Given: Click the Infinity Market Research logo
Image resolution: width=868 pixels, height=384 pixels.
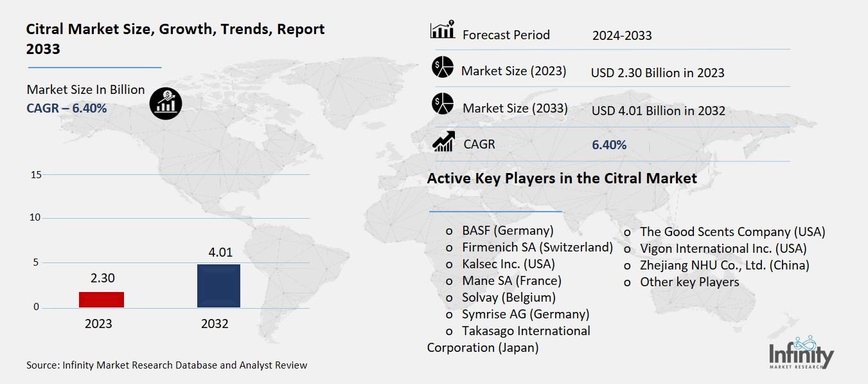Looking at the screenshot, I should point(802,354).
